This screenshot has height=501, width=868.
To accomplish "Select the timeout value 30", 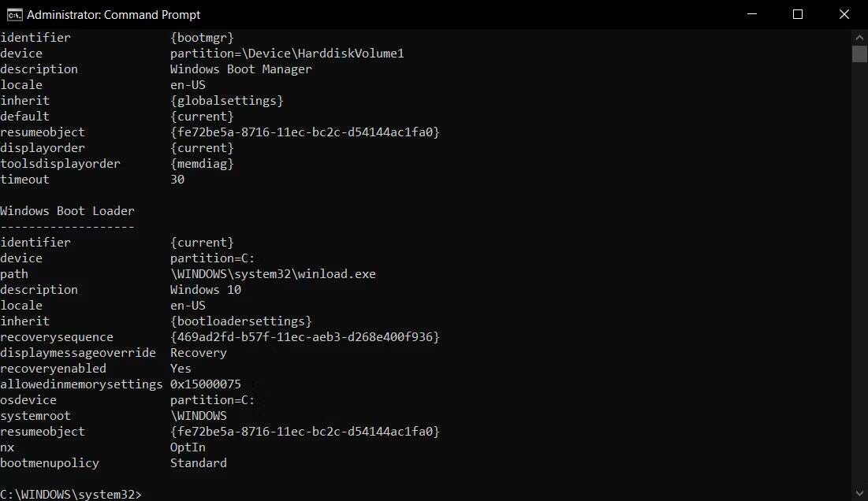I will (x=177, y=179).
